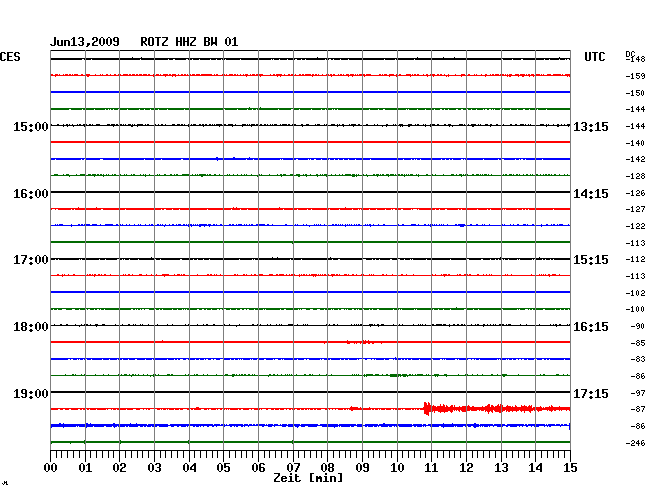Click minute tick label 00 on time axis
This screenshot has width=650, height=494.
51,468
